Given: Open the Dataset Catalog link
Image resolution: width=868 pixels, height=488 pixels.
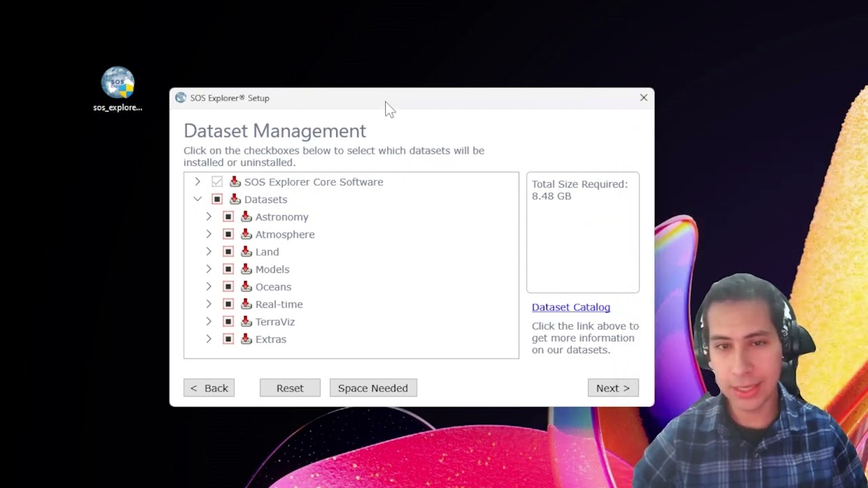Looking at the screenshot, I should [571, 308].
